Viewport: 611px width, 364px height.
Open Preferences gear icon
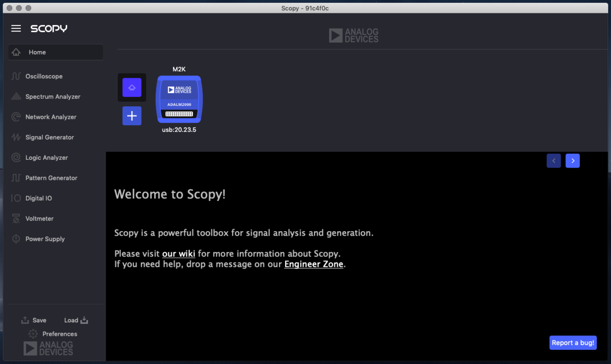click(x=33, y=334)
